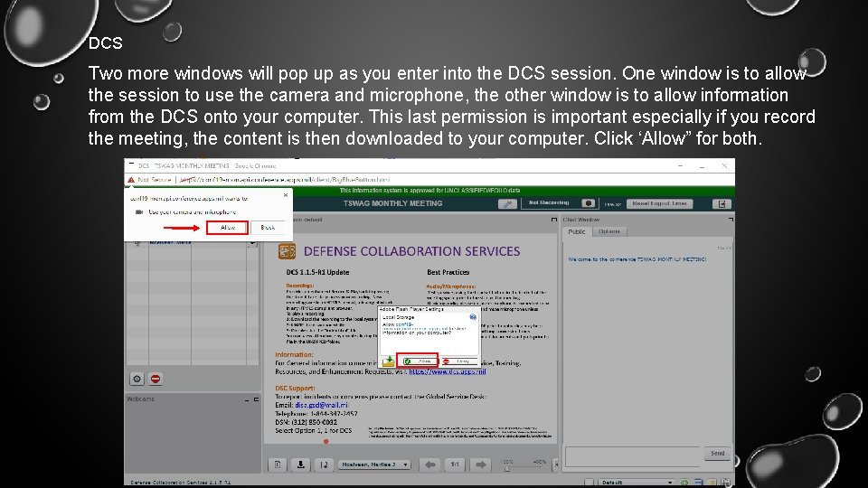This screenshot has height=488, width=868.
Task: Go to the next slide arrow
Action: 480,465
